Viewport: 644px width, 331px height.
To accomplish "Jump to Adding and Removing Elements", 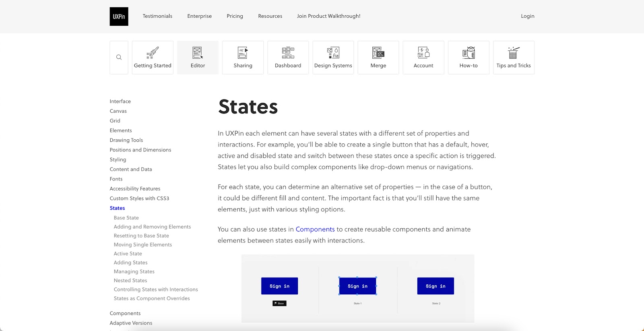I will point(152,227).
